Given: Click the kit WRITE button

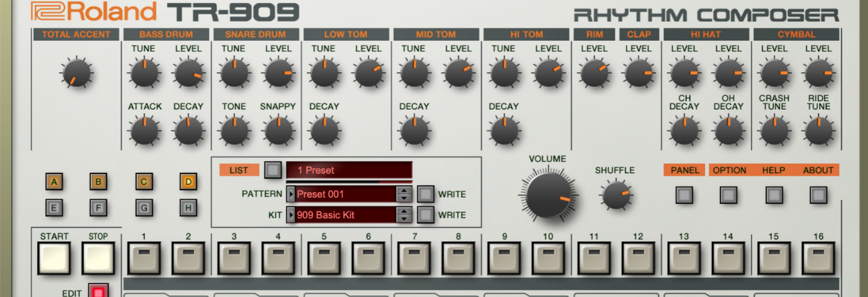Looking at the screenshot, I should coord(425,215).
